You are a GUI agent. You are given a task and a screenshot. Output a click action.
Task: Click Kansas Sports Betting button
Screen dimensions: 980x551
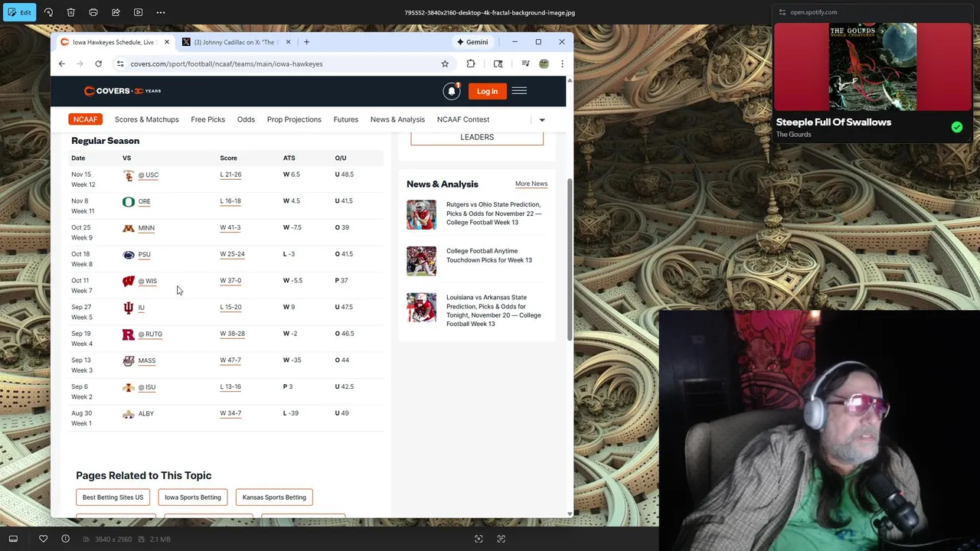tap(274, 497)
